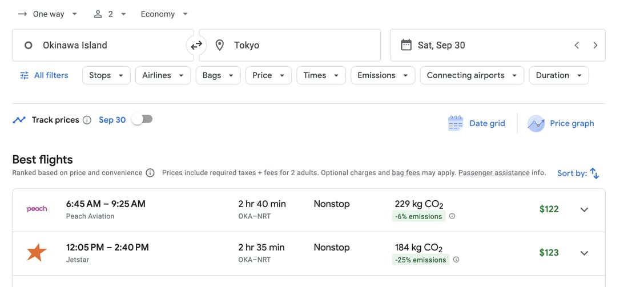Swap origin and destination with arrows icon

click(x=196, y=45)
